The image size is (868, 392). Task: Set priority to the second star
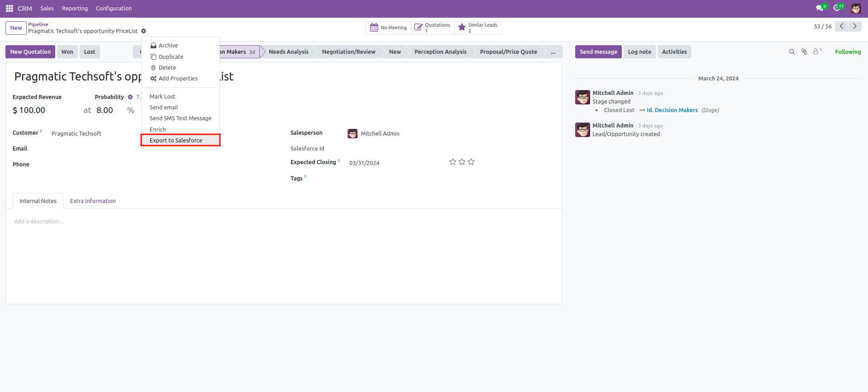coord(462,162)
